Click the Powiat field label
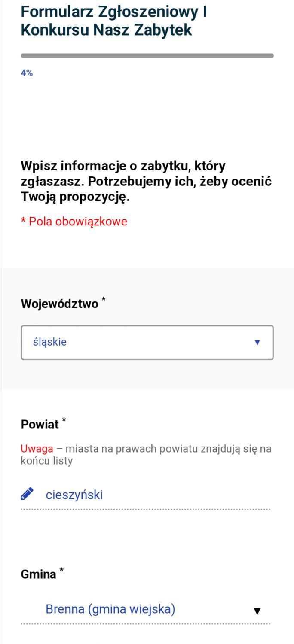The height and width of the screenshot is (644, 294). coord(40,425)
